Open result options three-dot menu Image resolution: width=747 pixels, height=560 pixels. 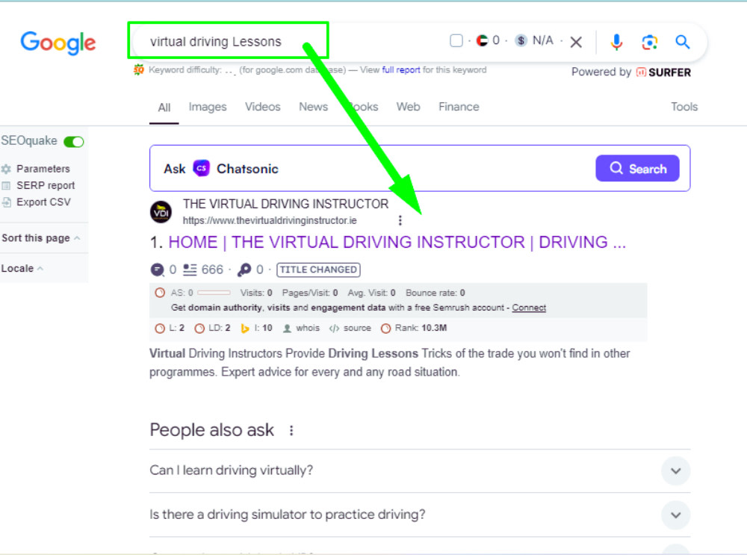(x=400, y=220)
